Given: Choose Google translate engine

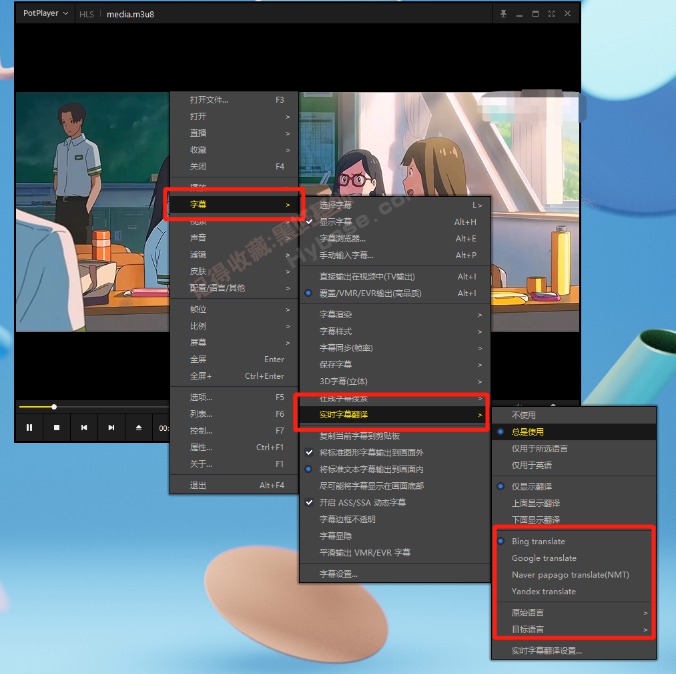Looking at the screenshot, I should point(574,558).
